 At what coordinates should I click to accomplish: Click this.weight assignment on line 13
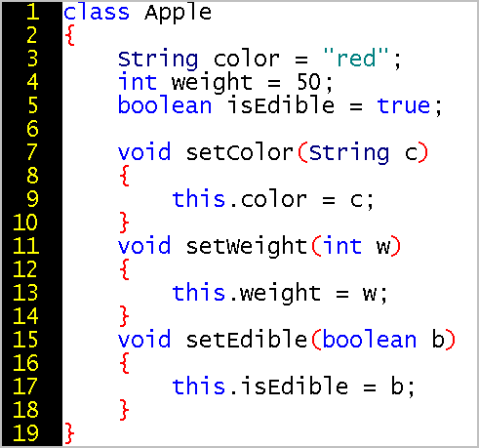[x=280, y=294]
